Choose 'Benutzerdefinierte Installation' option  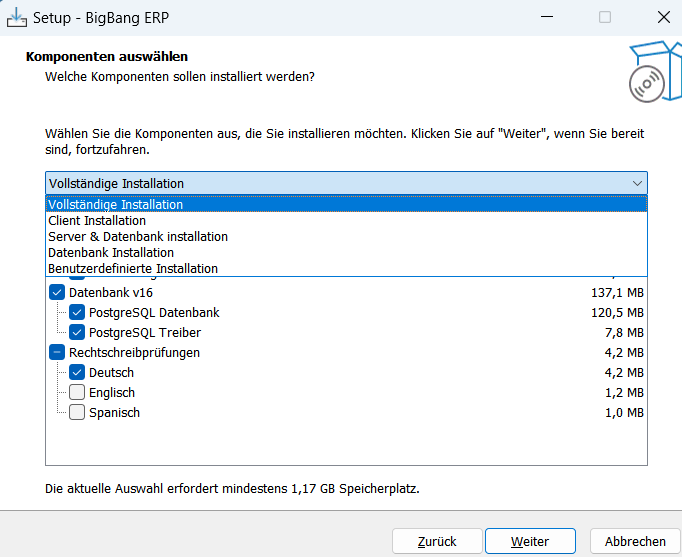[133, 269]
